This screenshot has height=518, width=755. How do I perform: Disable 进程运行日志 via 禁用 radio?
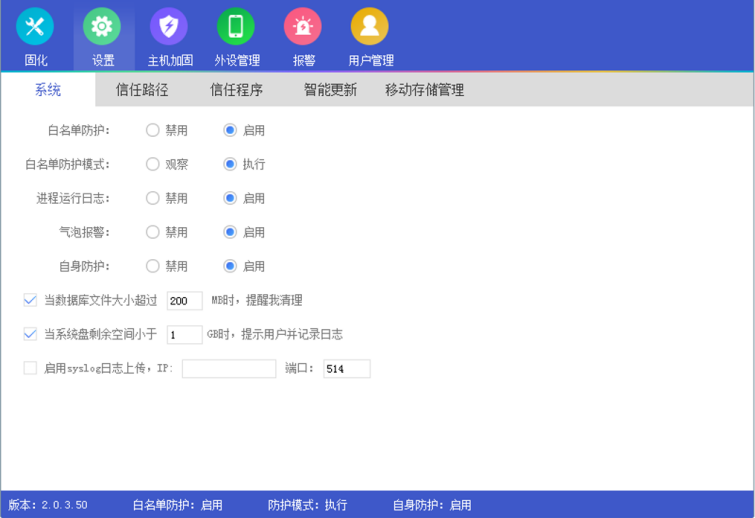pos(153,198)
